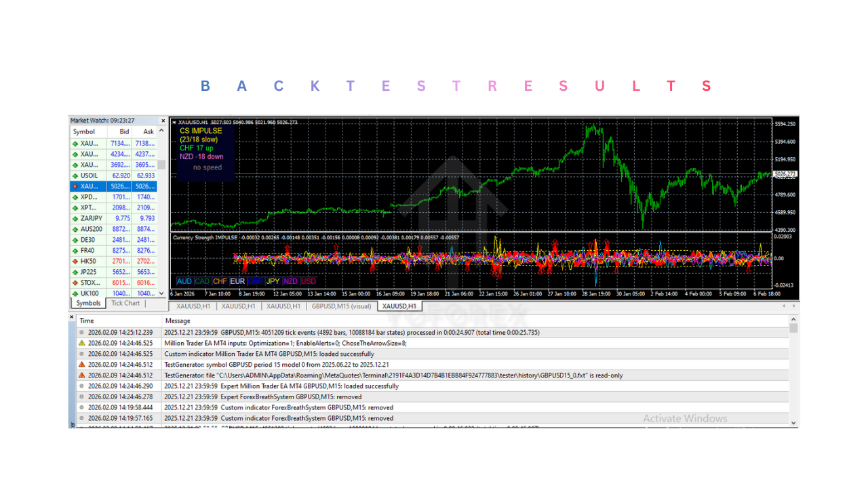The height and width of the screenshot is (488, 868).
Task: Click the green up arrow icon beside USOIL
Action: coord(74,175)
